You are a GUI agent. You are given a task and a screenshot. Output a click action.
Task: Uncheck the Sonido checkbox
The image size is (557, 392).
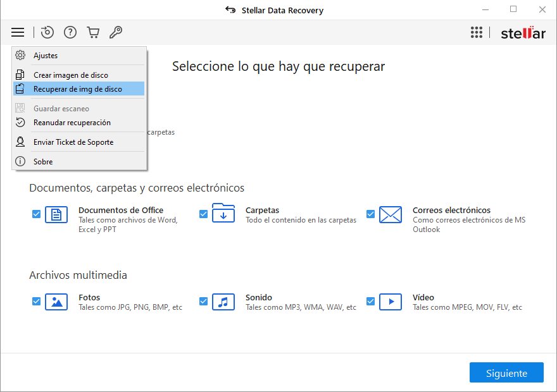tap(204, 302)
